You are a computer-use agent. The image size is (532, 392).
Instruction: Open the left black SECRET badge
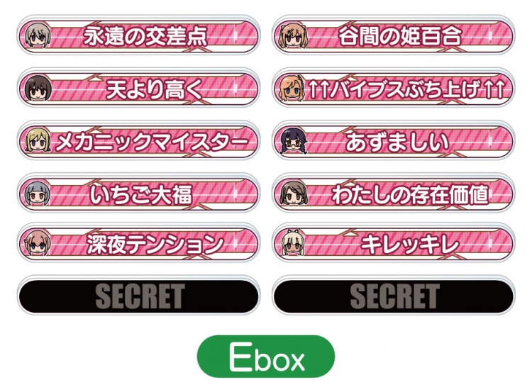point(139,296)
